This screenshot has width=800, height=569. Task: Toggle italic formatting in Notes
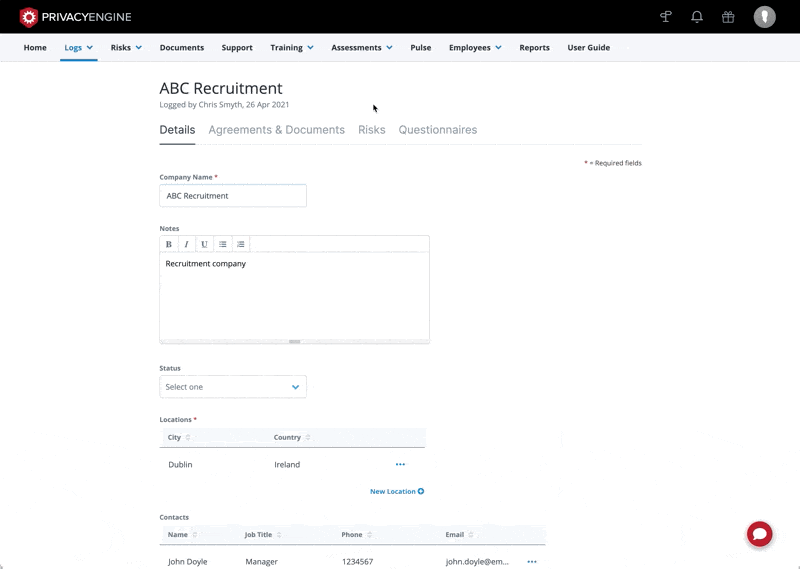click(x=186, y=244)
